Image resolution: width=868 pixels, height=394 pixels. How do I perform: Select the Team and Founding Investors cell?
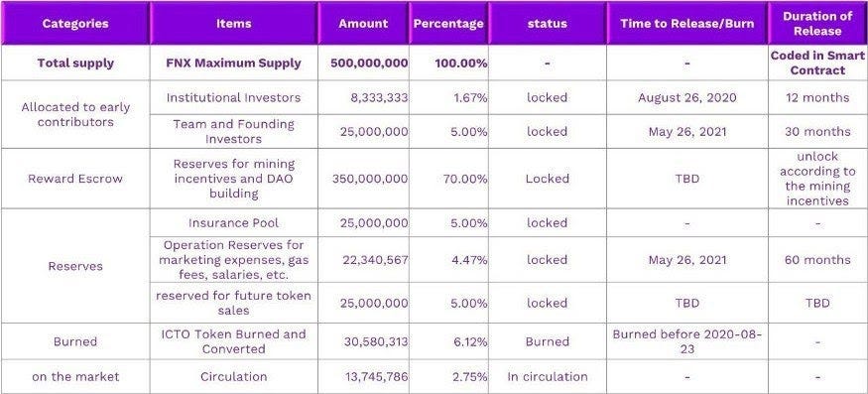[x=233, y=131]
